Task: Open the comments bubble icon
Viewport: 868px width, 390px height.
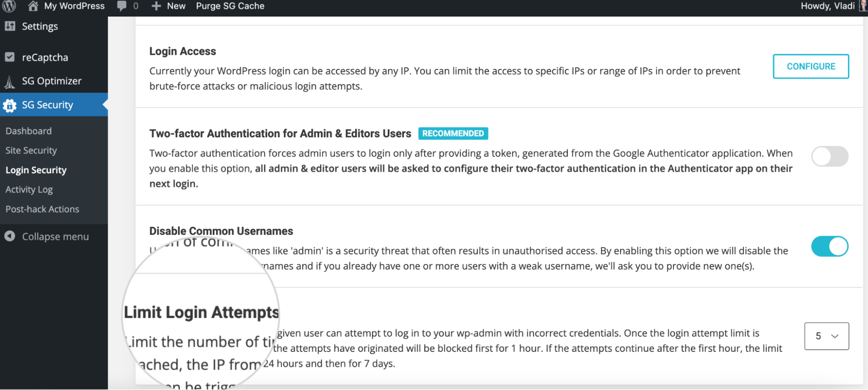Action: point(122,6)
